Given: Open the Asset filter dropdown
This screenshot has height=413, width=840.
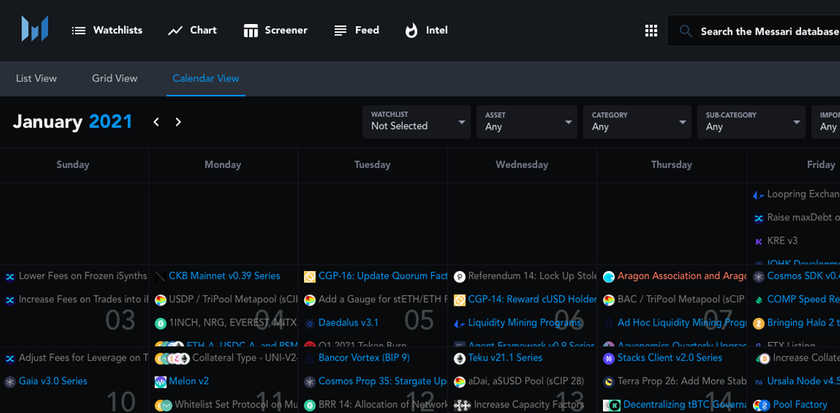Looking at the screenshot, I should 527,122.
